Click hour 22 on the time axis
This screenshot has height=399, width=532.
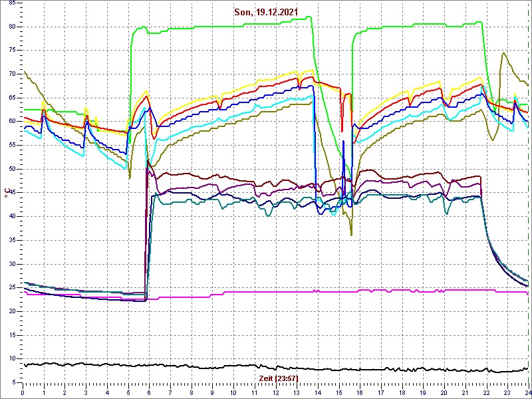tap(486, 392)
